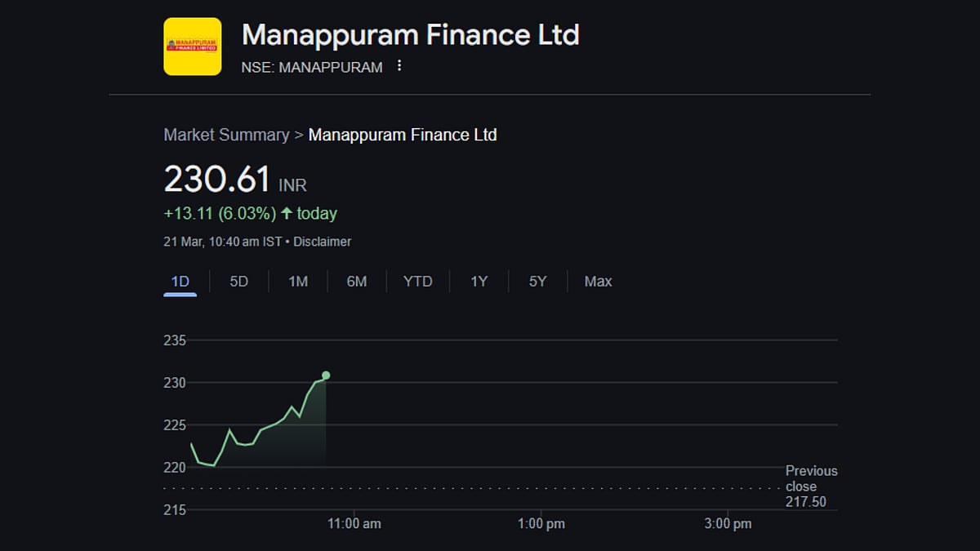Click the 215 y-axis price label
The height and width of the screenshot is (551, 980).
click(x=175, y=510)
